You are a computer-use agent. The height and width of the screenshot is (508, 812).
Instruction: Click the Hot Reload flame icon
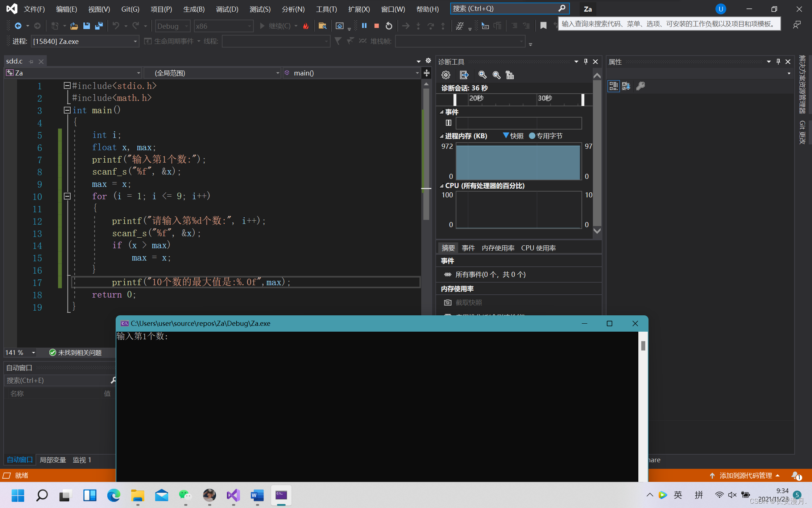[x=306, y=26]
